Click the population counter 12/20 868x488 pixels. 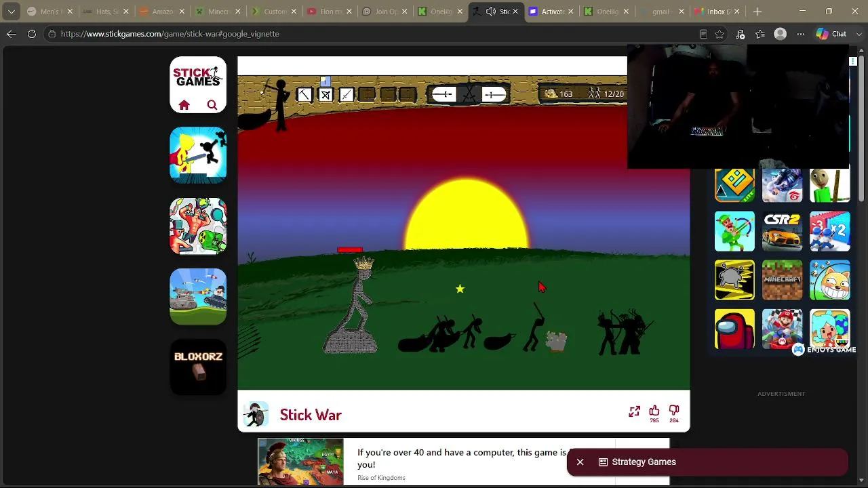606,94
